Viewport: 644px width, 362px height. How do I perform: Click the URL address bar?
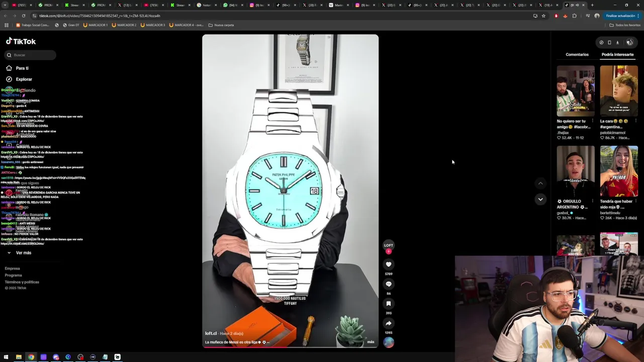click(282, 16)
